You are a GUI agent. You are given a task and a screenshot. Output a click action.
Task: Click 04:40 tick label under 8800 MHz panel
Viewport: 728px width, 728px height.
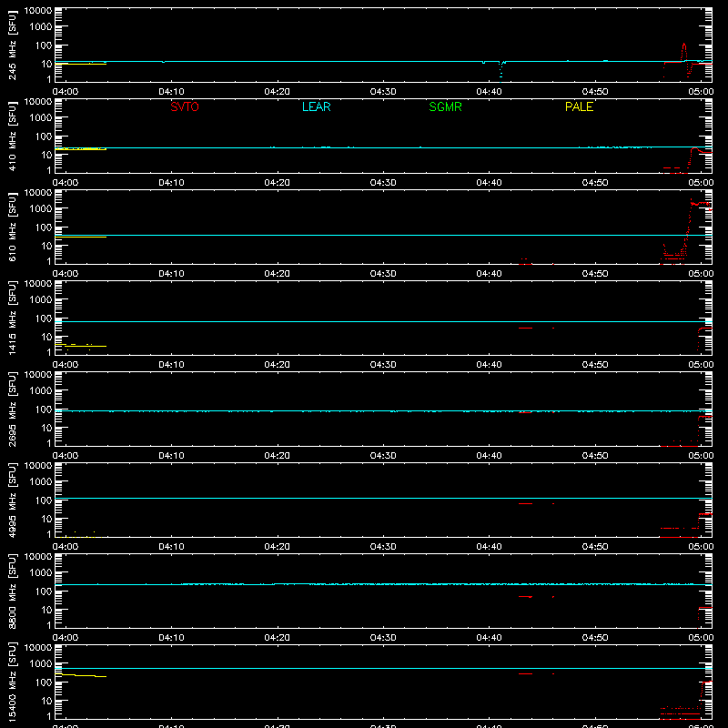pyautogui.click(x=489, y=638)
